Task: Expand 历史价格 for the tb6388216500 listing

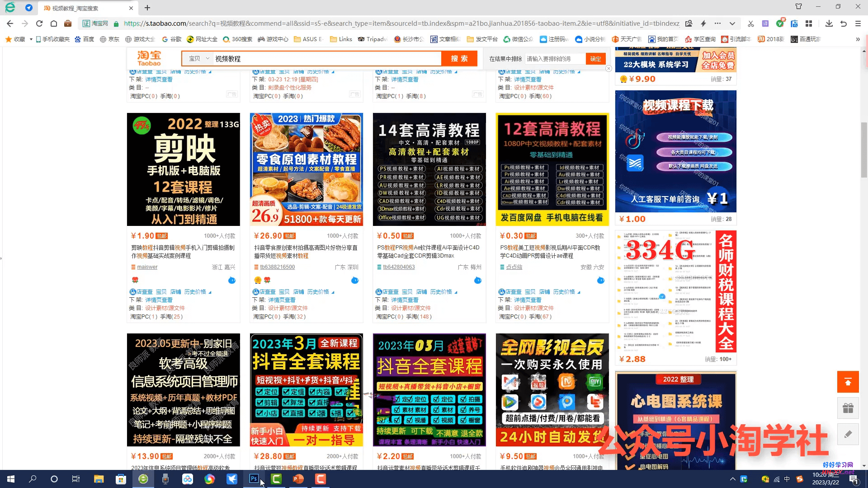Action: (x=320, y=292)
